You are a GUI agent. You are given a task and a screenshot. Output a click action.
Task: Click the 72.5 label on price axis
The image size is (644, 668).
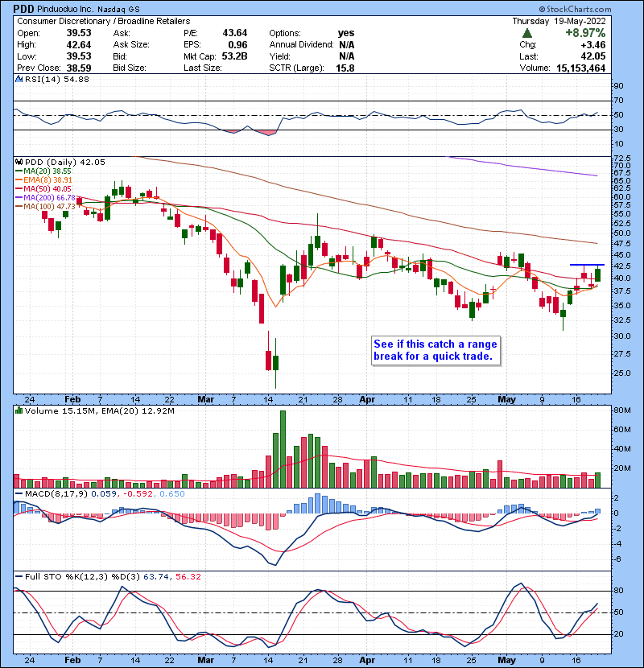coord(621,158)
